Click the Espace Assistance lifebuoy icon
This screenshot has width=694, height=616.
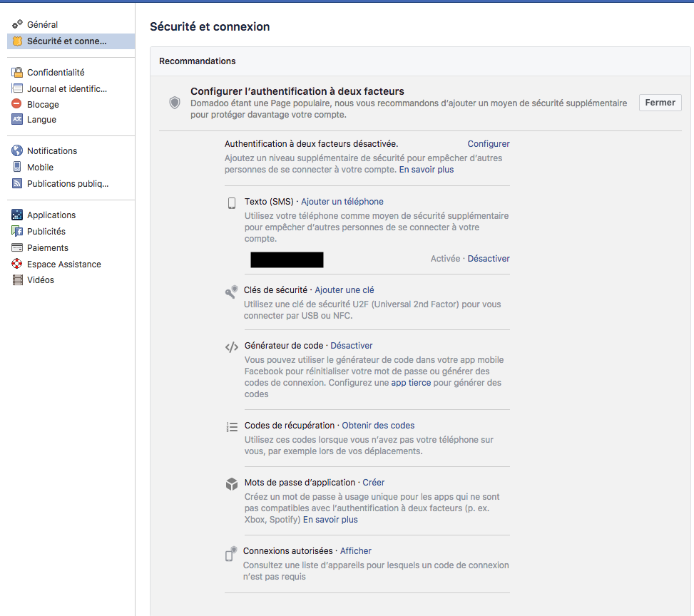coord(17,264)
